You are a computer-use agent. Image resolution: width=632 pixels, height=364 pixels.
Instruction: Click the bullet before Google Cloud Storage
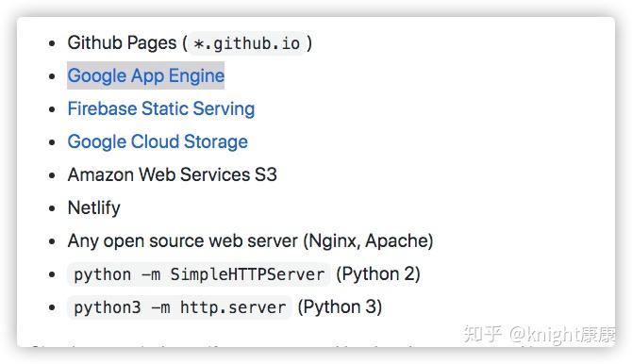pyautogui.click(x=52, y=142)
